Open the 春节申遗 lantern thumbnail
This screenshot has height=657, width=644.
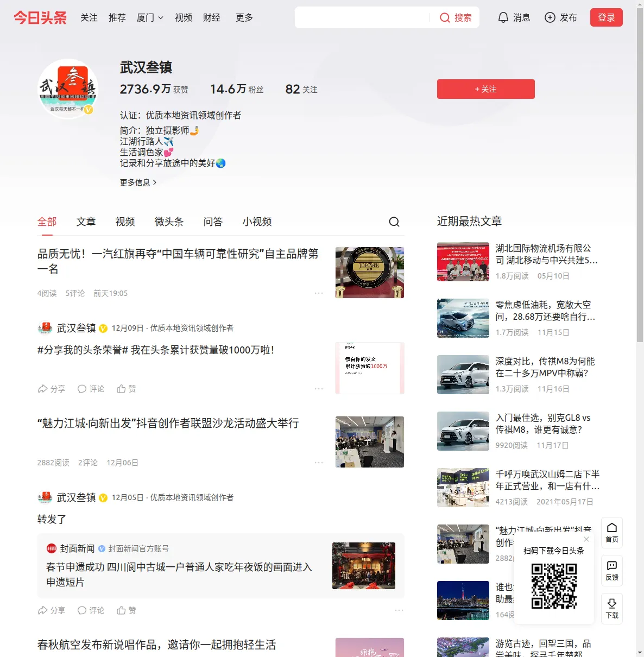pos(364,566)
